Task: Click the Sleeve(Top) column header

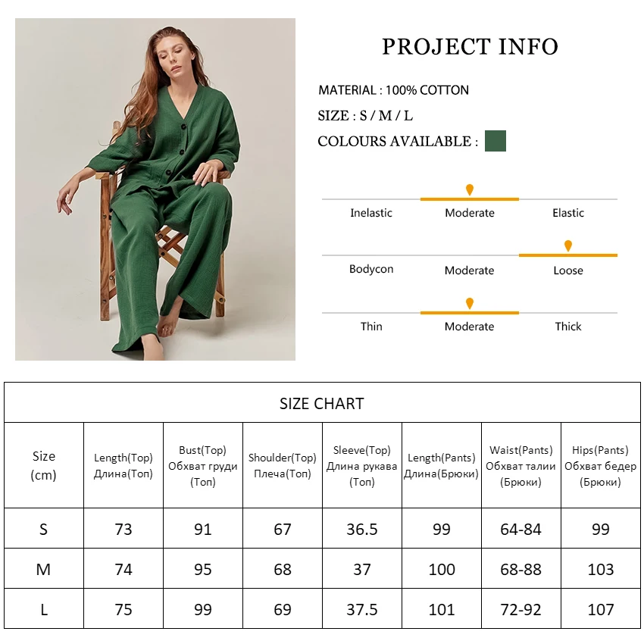Action: click(362, 466)
